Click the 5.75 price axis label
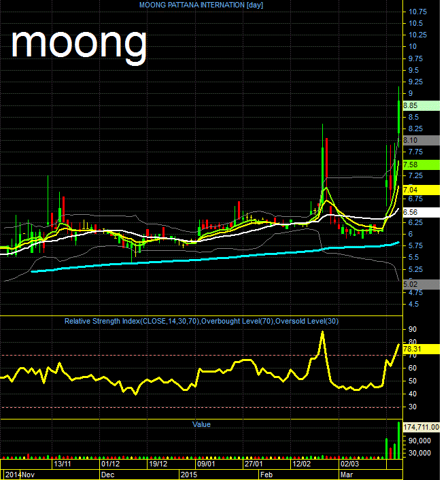 click(x=415, y=246)
